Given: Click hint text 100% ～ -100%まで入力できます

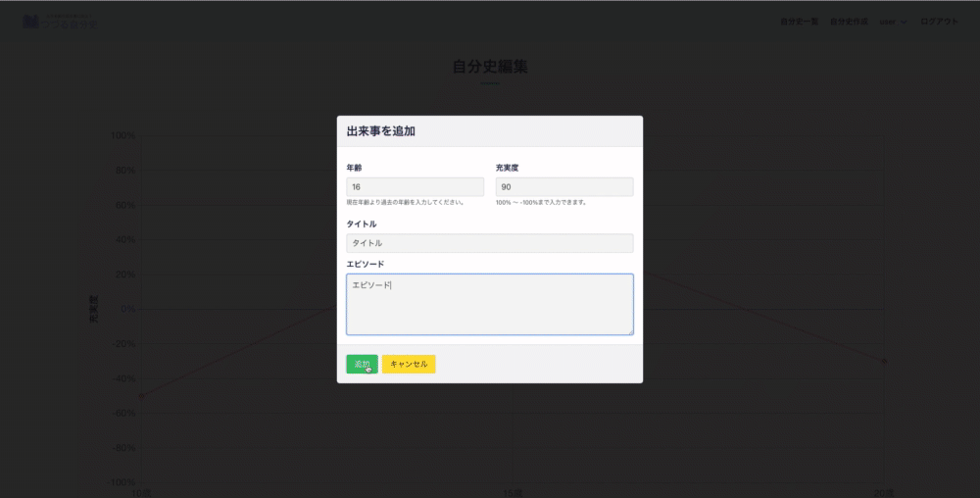Looking at the screenshot, I should [541, 203].
